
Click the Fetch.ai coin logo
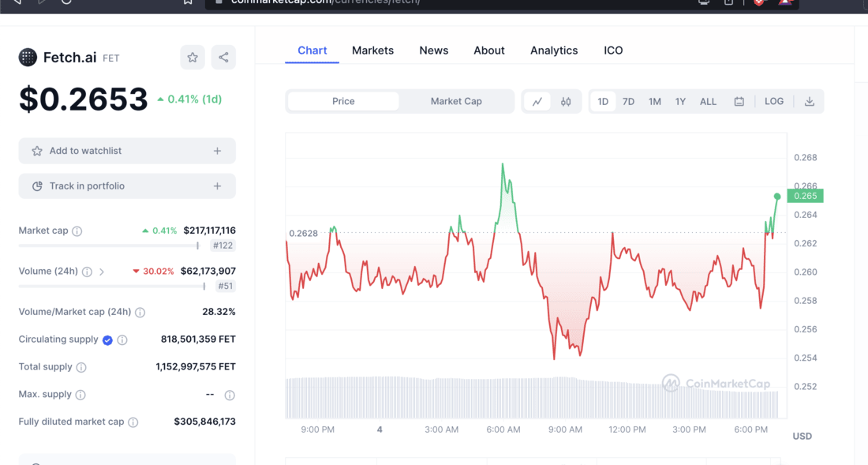pos(28,57)
